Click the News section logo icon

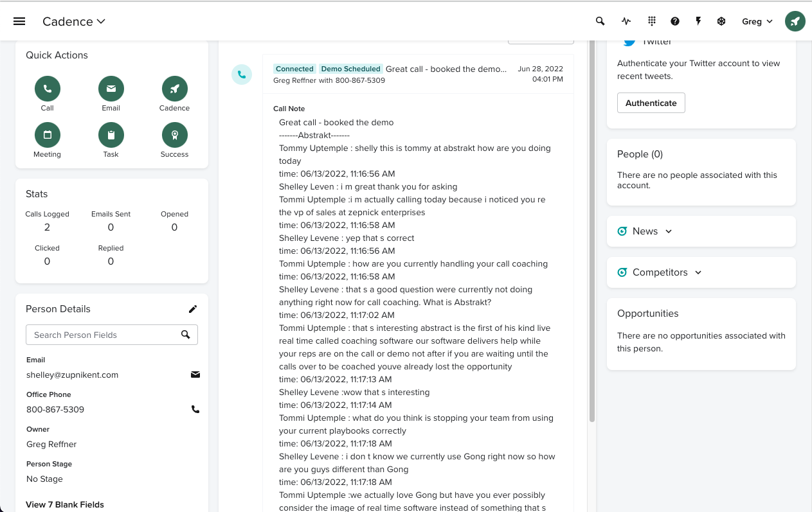click(622, 231)
